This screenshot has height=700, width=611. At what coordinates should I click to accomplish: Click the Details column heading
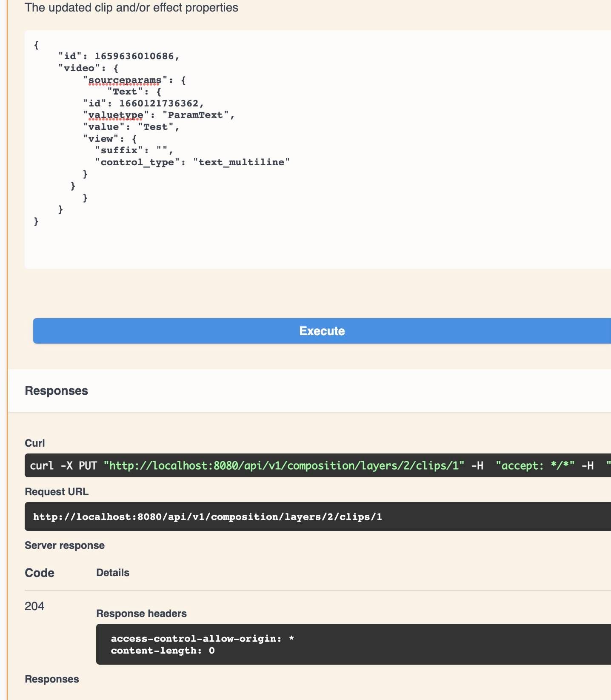pyautogui.click(x=113, y=573)
